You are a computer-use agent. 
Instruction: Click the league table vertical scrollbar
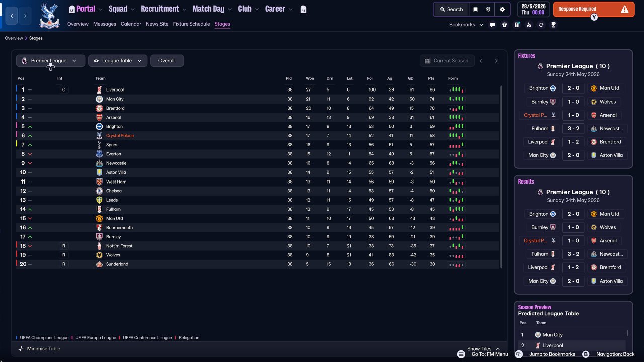point(501,177)
